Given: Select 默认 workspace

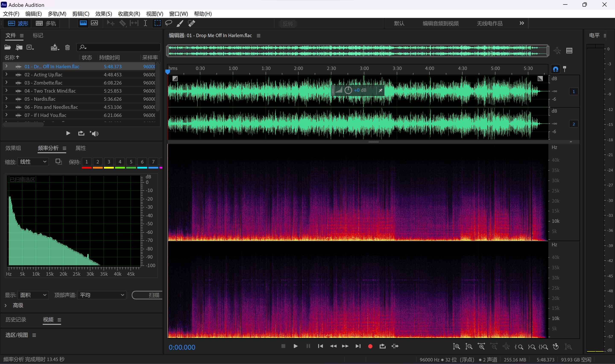Looking at the screenshot, I should [x=399, y=23].
